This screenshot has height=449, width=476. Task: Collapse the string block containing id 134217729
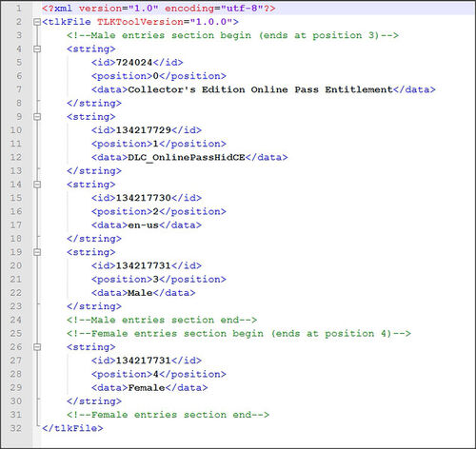(37, 117)
